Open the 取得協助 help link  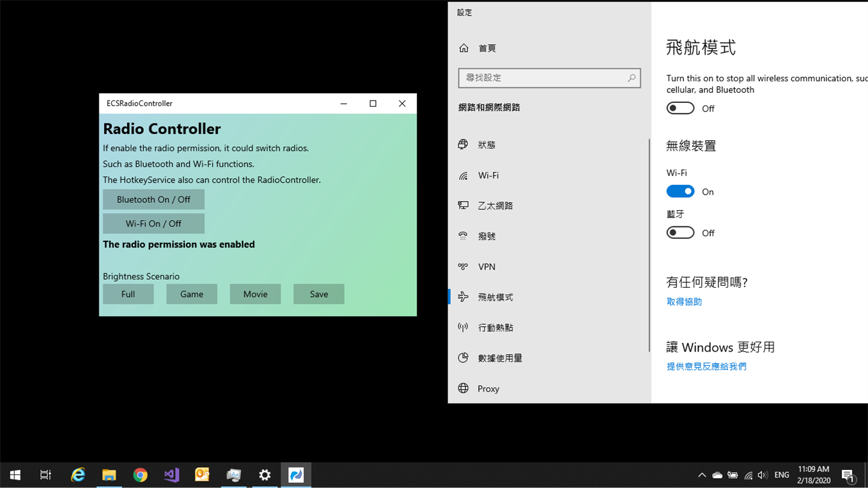684,301
